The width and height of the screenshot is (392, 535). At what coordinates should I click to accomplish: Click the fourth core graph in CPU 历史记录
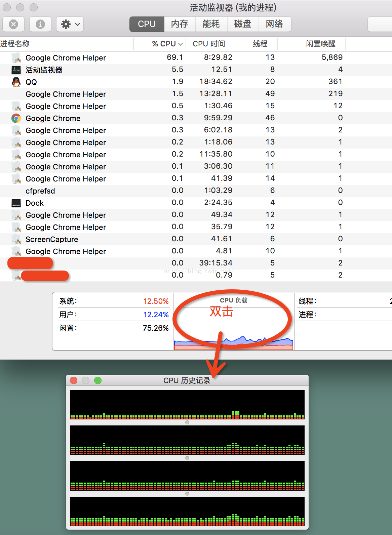pos(187,511)
